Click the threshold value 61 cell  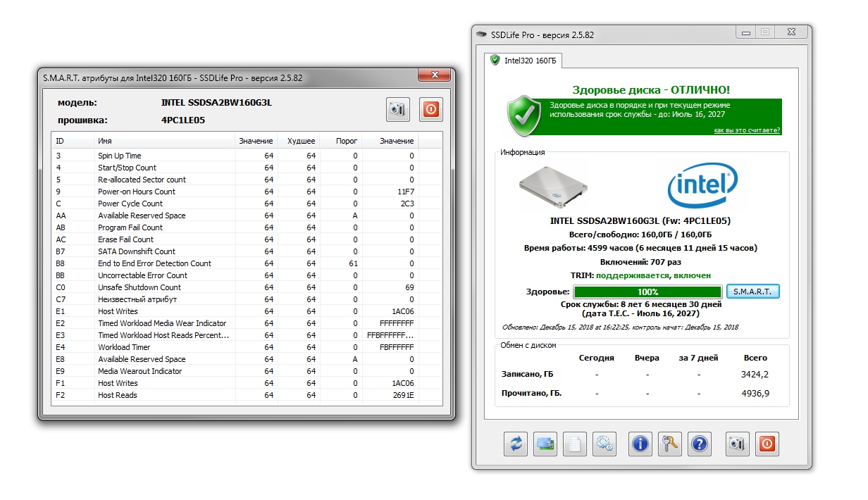[x=353, y=263]
